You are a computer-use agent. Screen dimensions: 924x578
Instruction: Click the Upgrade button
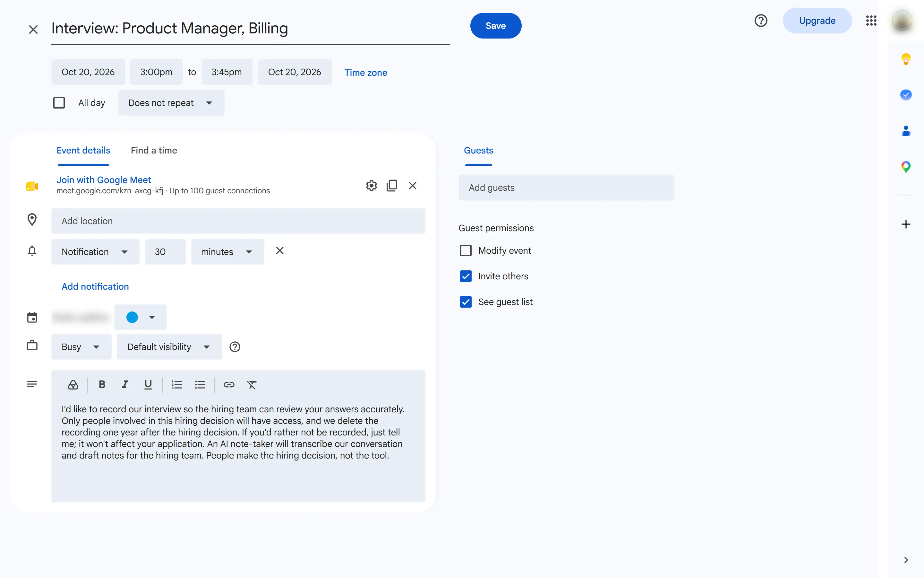tap(817, 21)
